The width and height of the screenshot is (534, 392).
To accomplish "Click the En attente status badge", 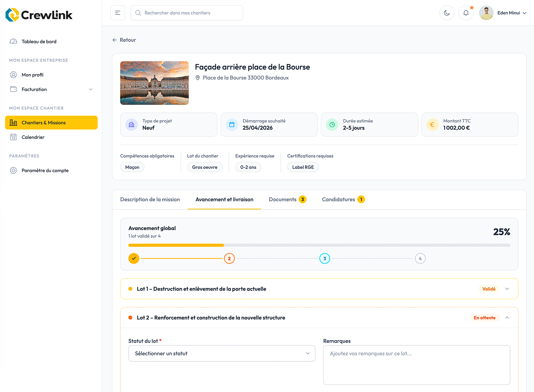I will pos(485,318).
